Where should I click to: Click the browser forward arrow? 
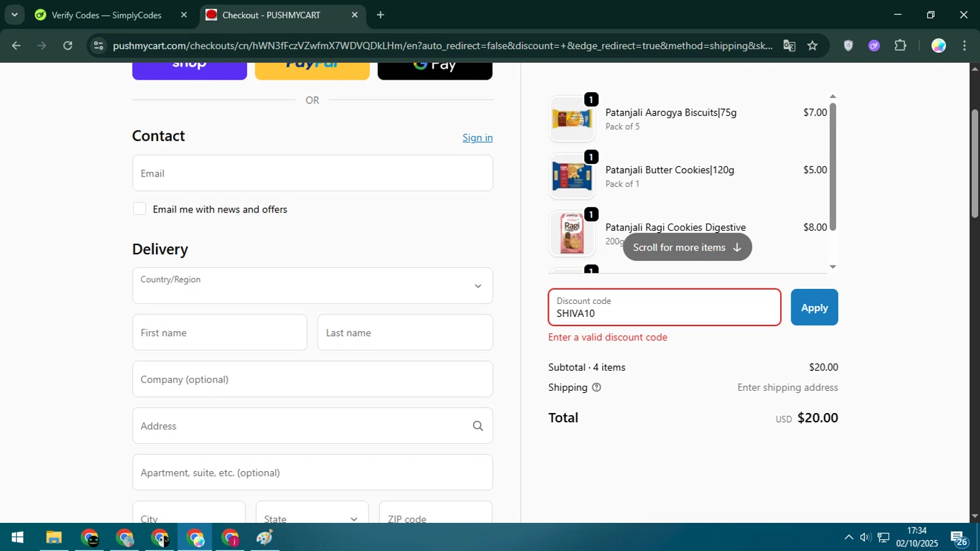(x=42, y=46)
